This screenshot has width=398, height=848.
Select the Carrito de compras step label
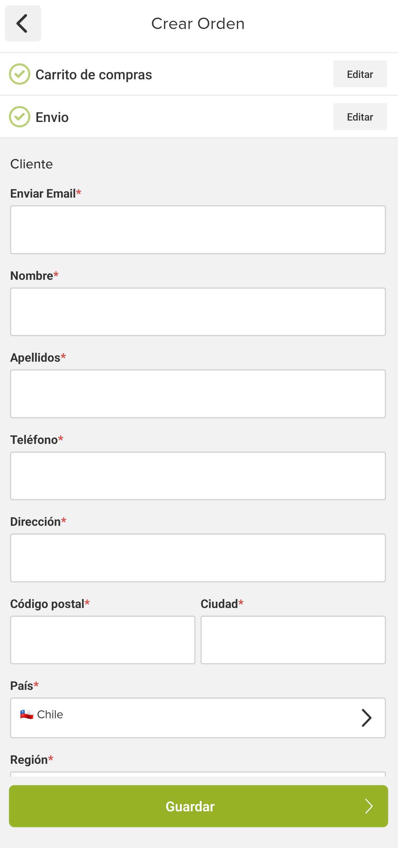[94, 75]
